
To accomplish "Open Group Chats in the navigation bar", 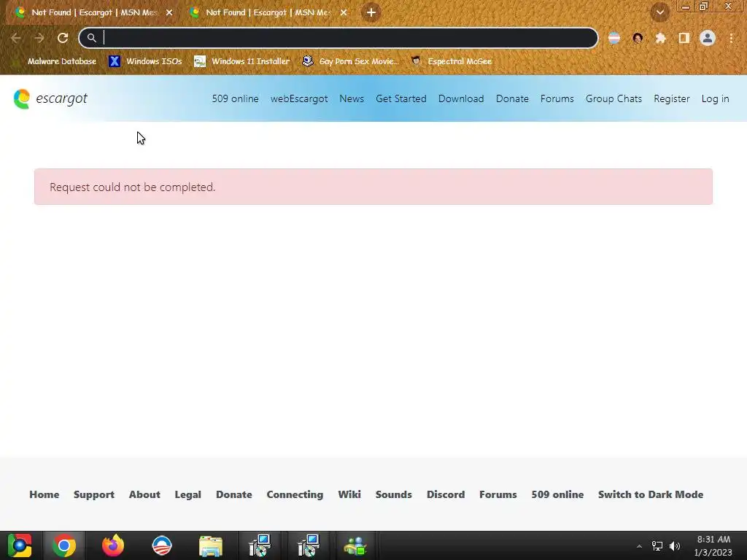I will 614,98.
